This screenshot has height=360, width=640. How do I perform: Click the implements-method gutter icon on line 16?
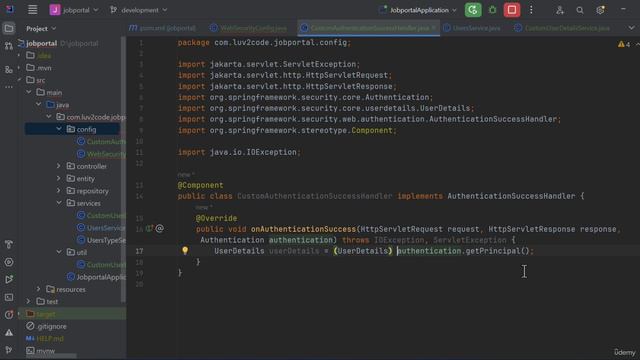point(150,229)
